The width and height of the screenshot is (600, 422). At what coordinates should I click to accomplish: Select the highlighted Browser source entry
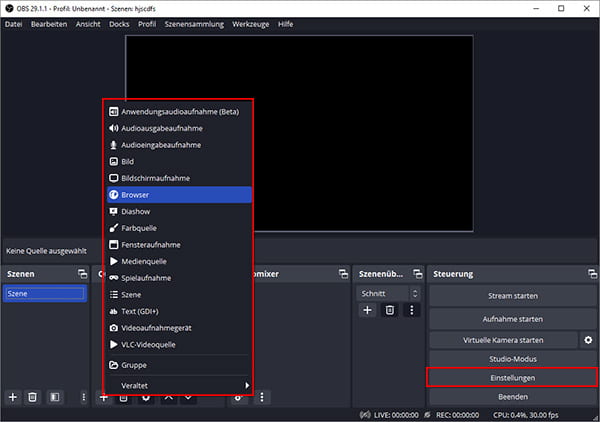pos(179,195)
